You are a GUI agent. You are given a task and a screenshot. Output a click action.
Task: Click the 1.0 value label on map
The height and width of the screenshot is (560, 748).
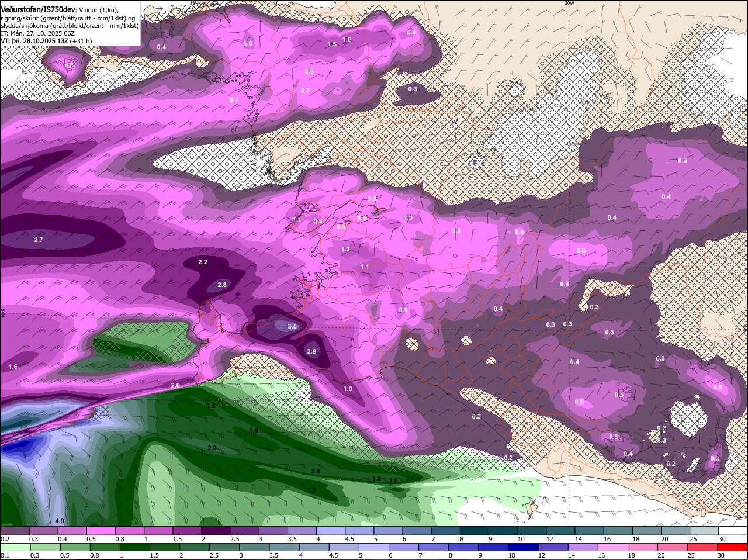click(x=408, y=217)
